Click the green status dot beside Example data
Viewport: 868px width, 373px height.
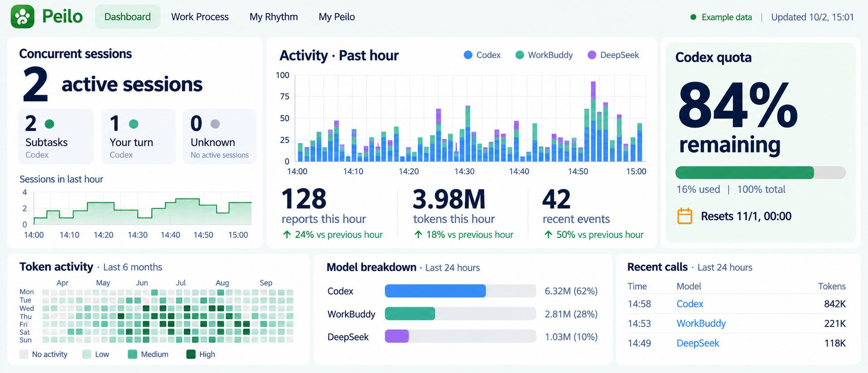coord(693,17)
